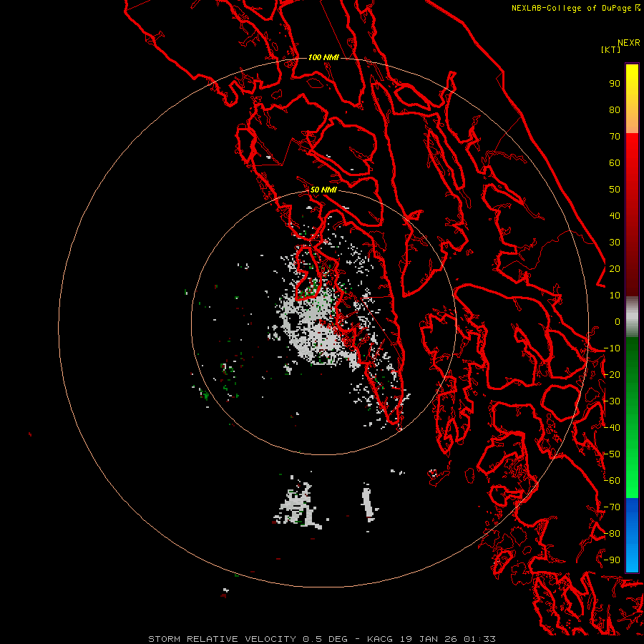Click the "[KT]" units label
The height and width of the screenshot is (644, 644).
(x=611, y=49)
